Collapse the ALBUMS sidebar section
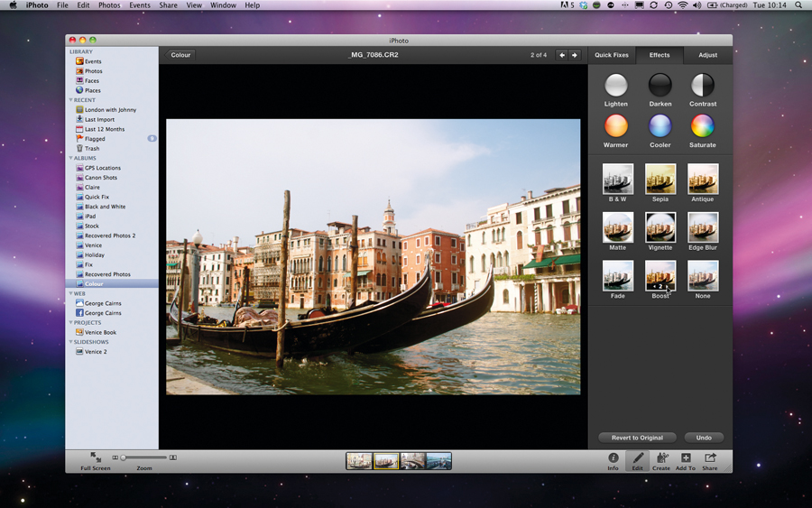Viewport: 812px width, 508px height. pyautogui.click(x=71, y=158)
